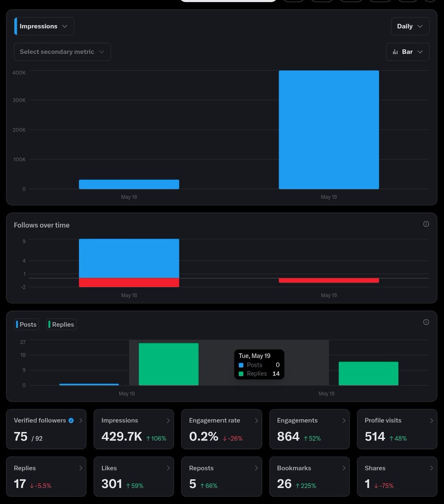This screenshot has width=444, height=504.
Task: Click the info icon on Follows over time
Action: 426,224
